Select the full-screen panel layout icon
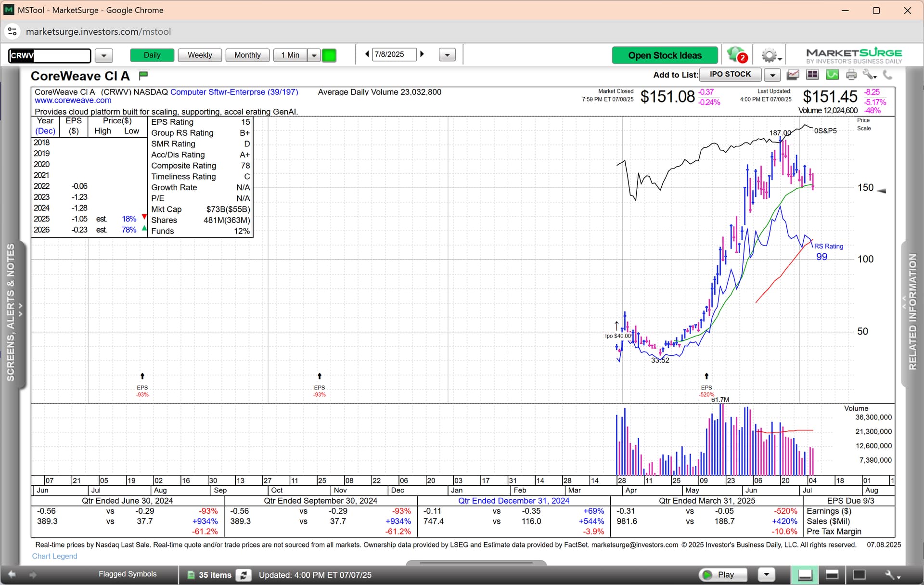The image size is (924, 585). (x=859, y=574)
